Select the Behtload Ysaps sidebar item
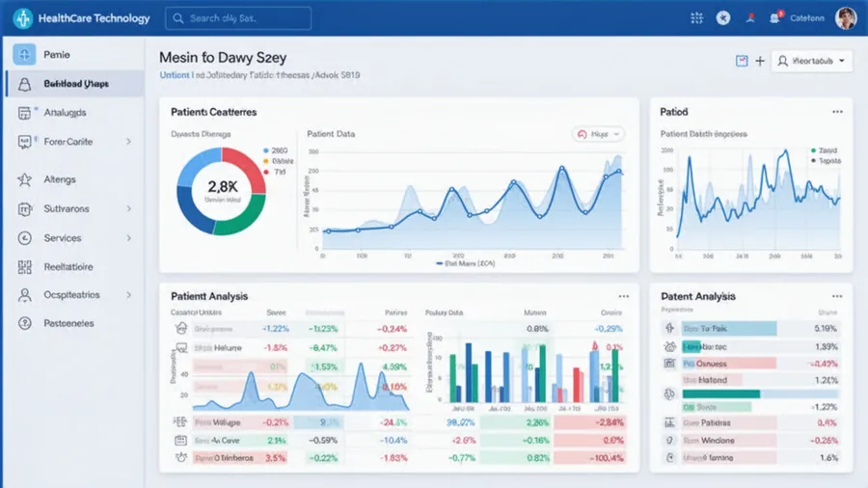Screen dimensions: 868x488 pos(76,84)
